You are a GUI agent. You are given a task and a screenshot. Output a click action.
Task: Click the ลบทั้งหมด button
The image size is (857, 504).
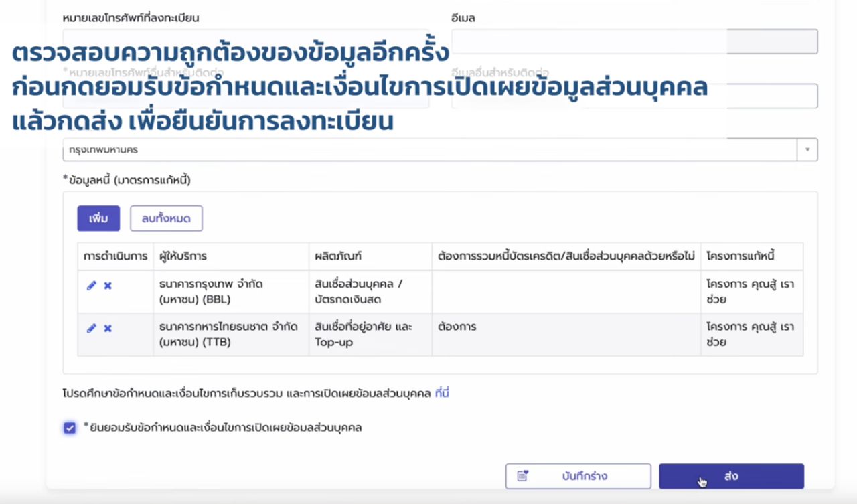pyautogui.click(x=166, y=218)
